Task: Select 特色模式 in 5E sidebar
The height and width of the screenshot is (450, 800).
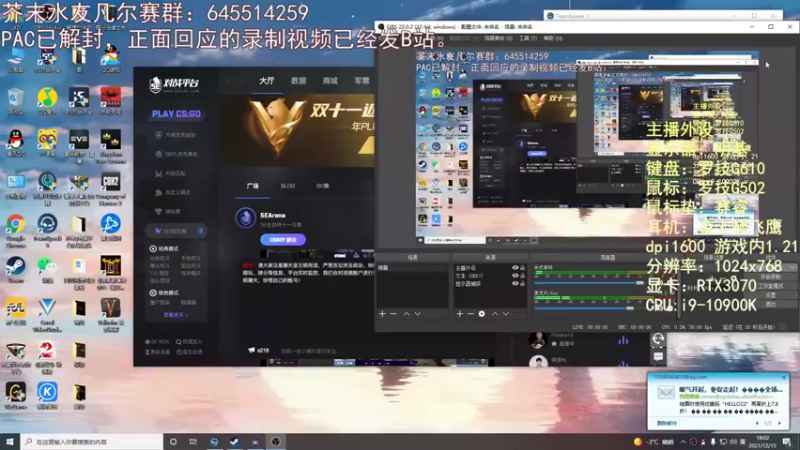Action: (164, 293)
